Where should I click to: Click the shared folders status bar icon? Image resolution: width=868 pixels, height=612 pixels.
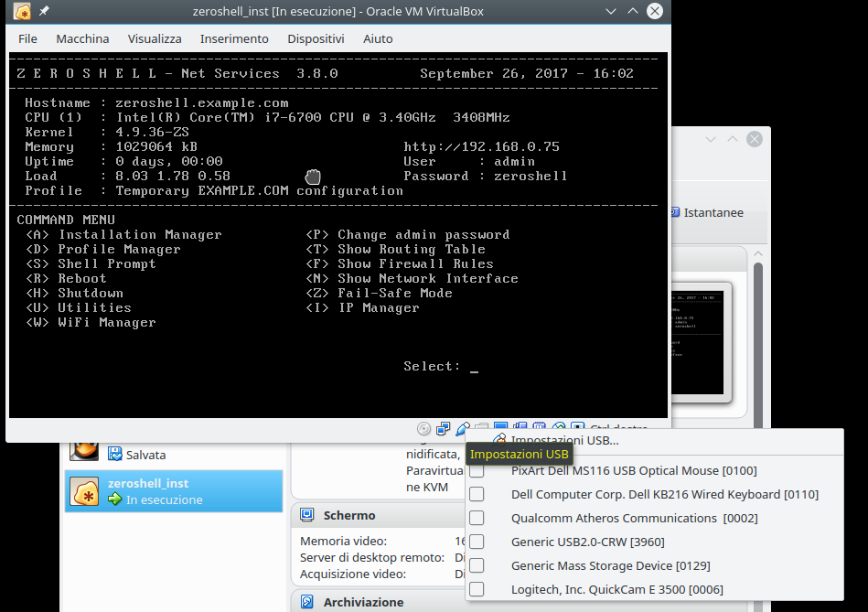482,426
